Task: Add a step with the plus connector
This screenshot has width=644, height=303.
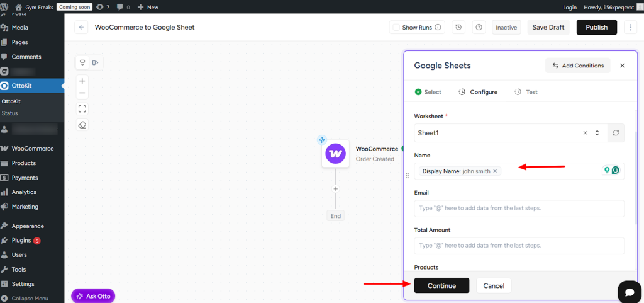Action: 335,189
